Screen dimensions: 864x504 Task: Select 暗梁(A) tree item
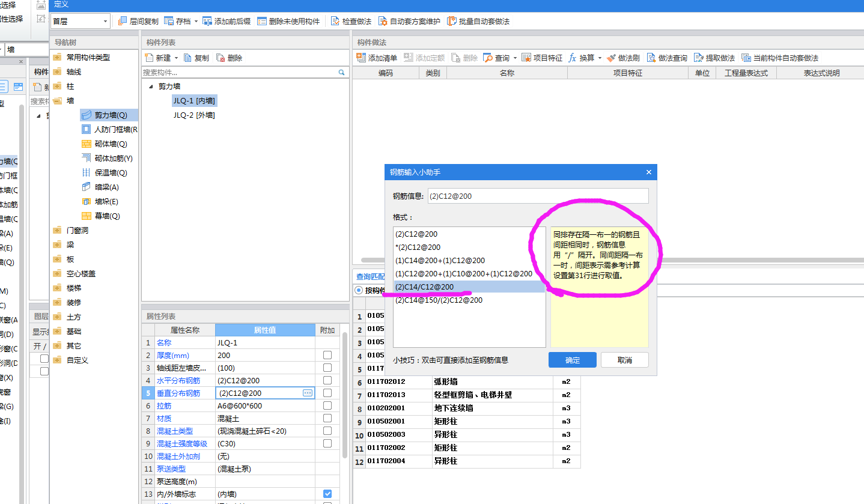pos(100,187)
